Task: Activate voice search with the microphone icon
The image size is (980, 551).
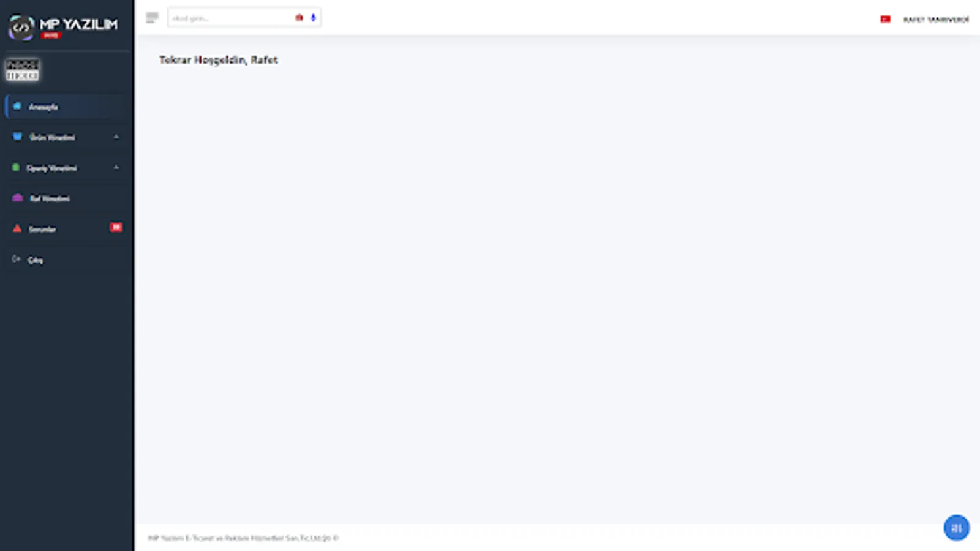Action: [x=312, y=17]
